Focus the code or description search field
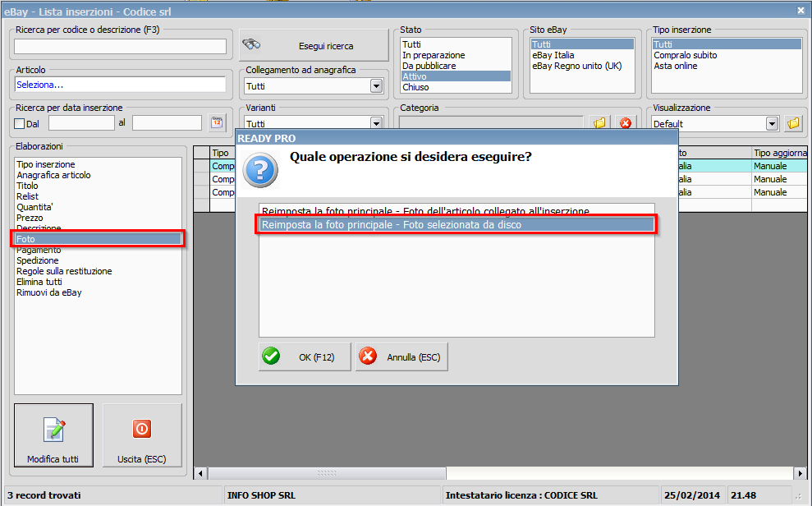This screenshot has width=812, height=506. pos(120,46)
